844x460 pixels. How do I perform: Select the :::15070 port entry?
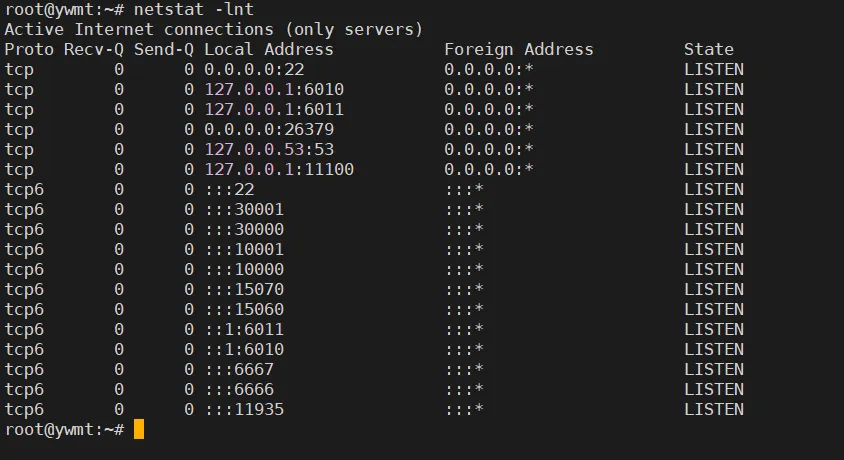pyautogui.click(x=244, y=289)
